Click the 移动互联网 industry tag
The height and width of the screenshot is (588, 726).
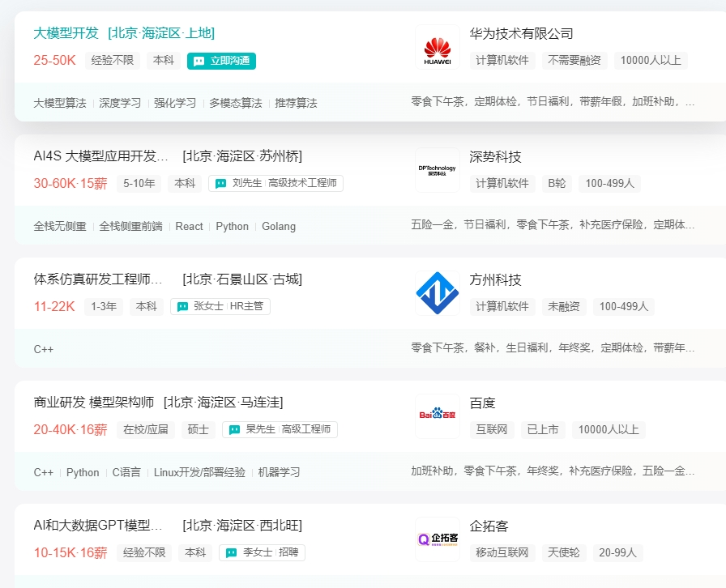(x=502, y=553)
